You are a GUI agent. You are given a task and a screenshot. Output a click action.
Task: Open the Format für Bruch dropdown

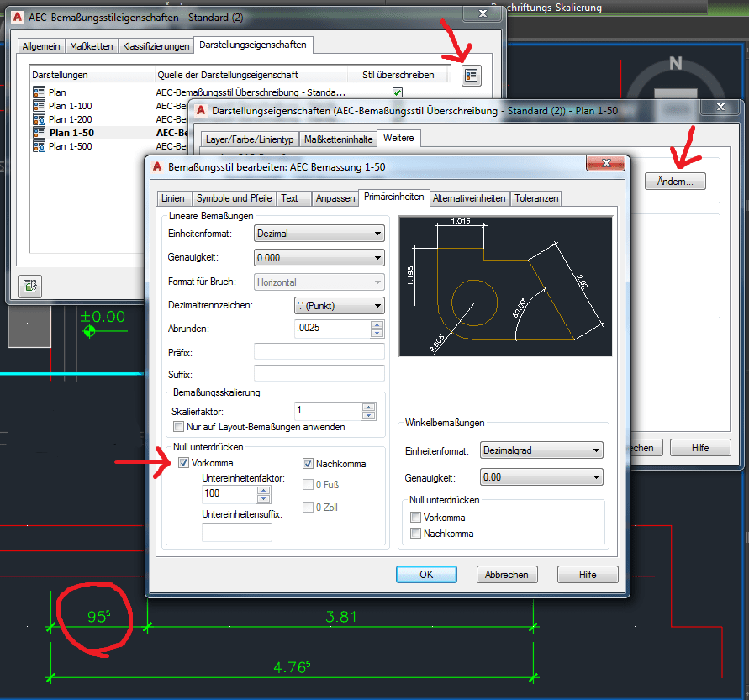pyautogui.click(x=319, y=282)
